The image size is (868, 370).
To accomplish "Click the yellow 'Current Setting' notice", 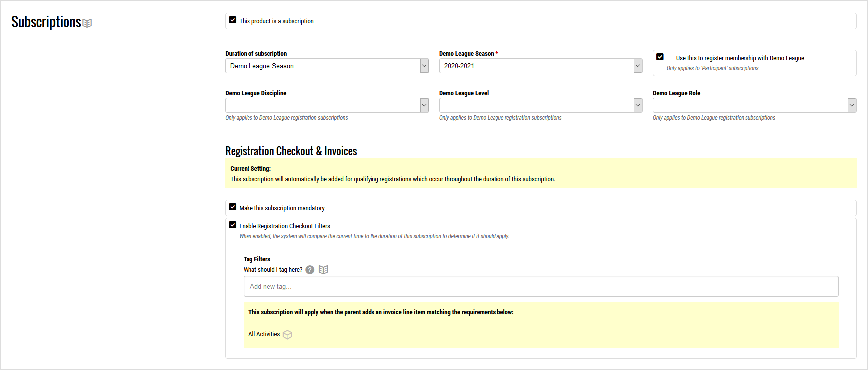I will coord(540,174).
